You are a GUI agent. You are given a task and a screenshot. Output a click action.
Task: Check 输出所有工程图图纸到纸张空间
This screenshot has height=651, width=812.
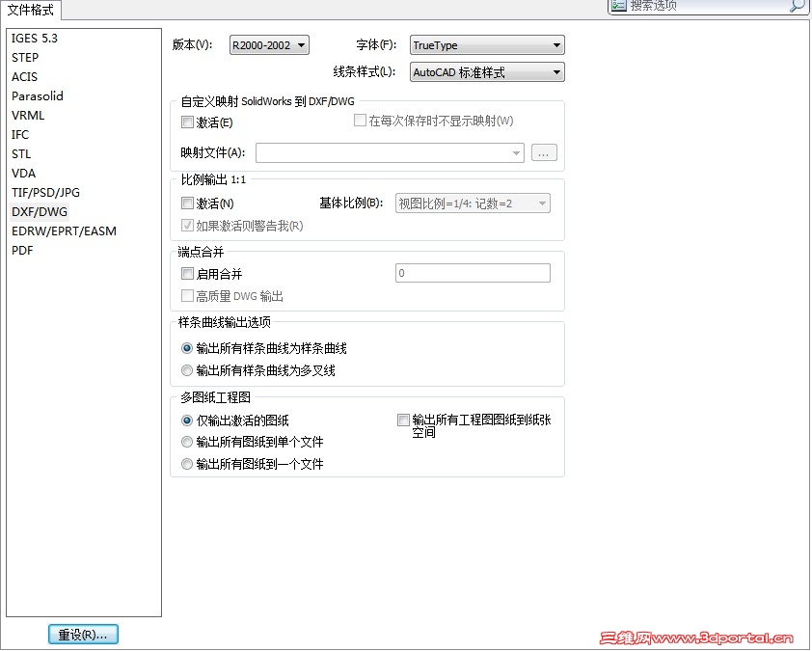pyautogui.click(x=403, y=420)
